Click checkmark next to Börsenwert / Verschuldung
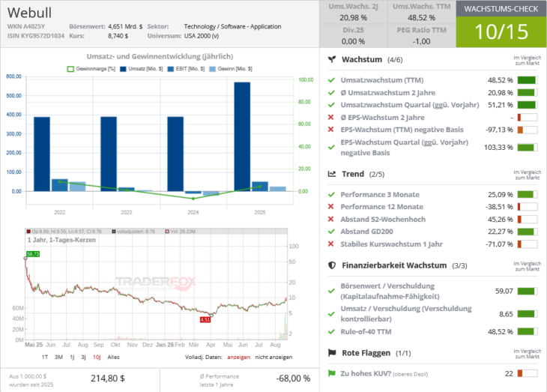Image resolution: width=547 pixels, height=392 pixels. (331, 291)
